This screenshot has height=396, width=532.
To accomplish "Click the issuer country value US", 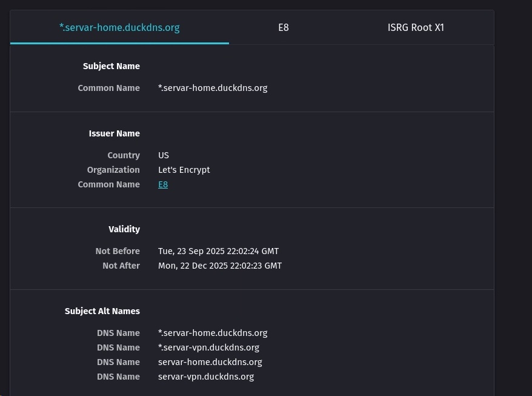I will tap(164, 155).
